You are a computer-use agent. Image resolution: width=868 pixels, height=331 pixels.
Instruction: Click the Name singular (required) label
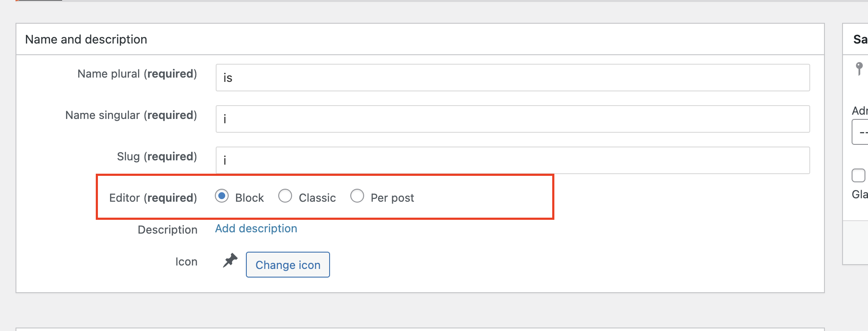(x=131, y=115)
